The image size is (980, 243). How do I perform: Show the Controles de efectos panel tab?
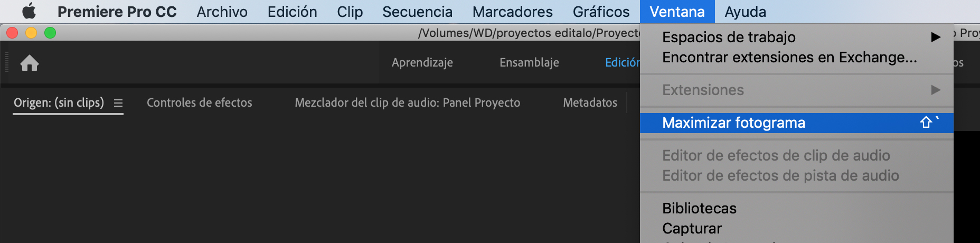[x=199, y=102]
